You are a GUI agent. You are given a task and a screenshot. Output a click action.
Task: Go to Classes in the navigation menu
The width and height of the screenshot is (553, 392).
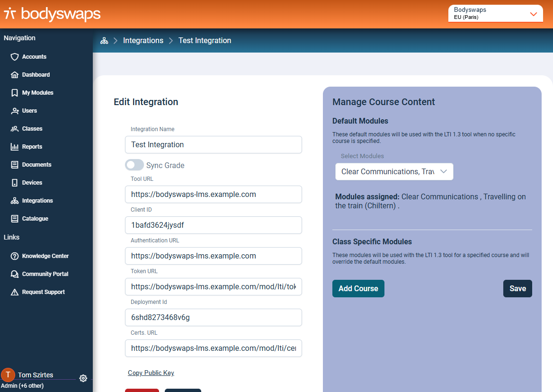[32, 129]
